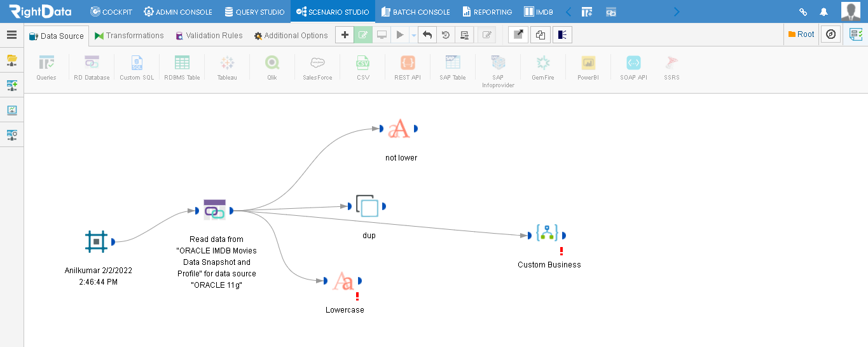Open the Root folder link

(x=801, y=34)
